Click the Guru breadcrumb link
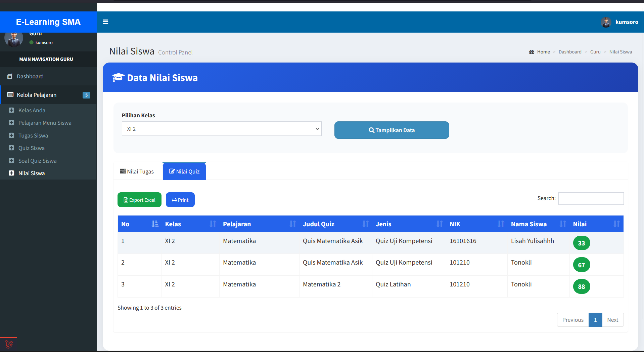644x352 pixels. (x=595, y=52)
